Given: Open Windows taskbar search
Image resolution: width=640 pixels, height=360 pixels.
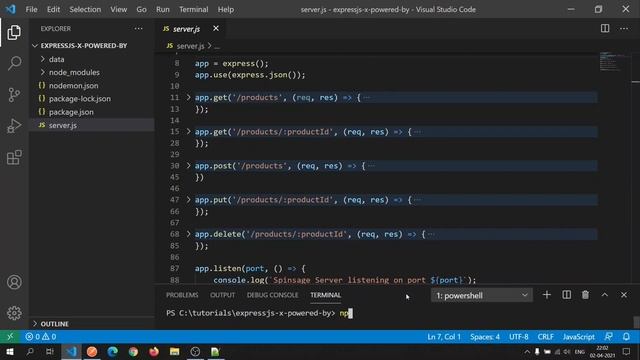Looking at the screenshot, I should [x=30, y=351].
